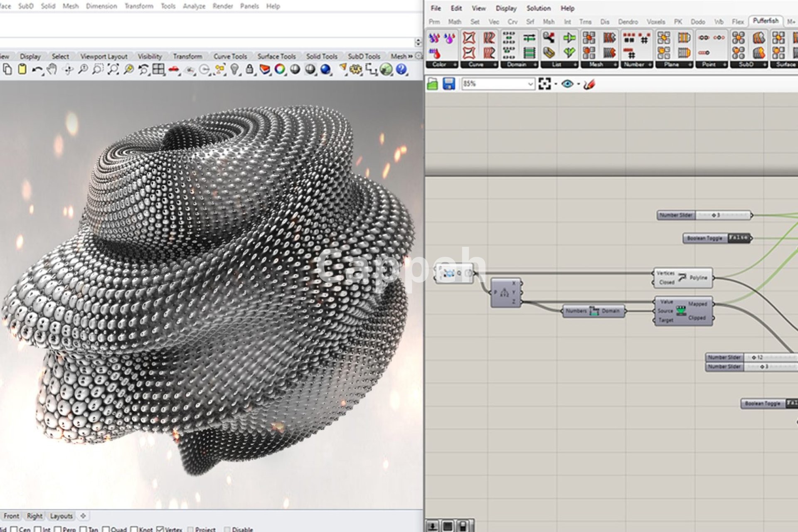
Task: Open the four-viewport layout icon
Action: [158, 70]
